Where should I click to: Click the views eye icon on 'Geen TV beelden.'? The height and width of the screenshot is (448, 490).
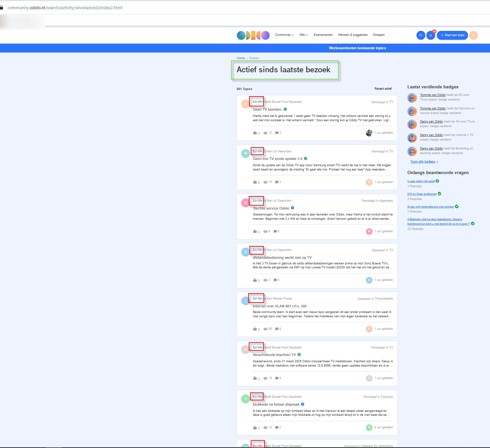tap(265, 133)
